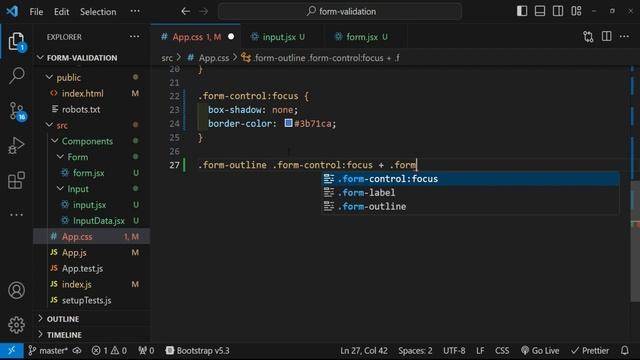Click the form-validation command center search box
The width and height of the screenshot is (640, 360).
pyautogui.click(x=340, y=11)
